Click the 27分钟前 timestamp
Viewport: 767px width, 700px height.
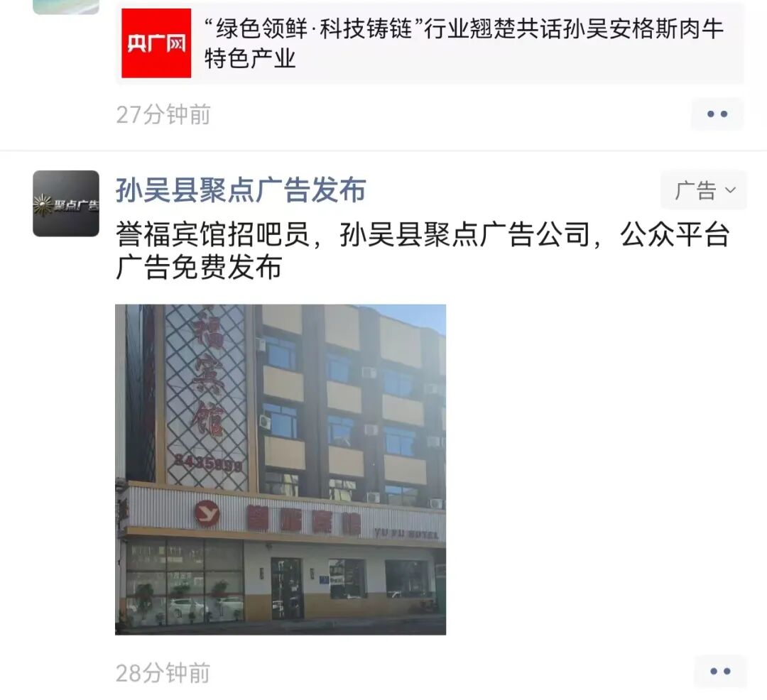point(163,115)
